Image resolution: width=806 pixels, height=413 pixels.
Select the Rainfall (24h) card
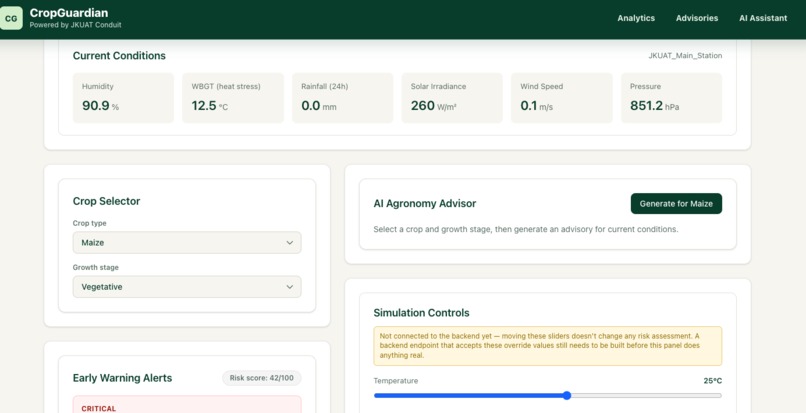342,98
